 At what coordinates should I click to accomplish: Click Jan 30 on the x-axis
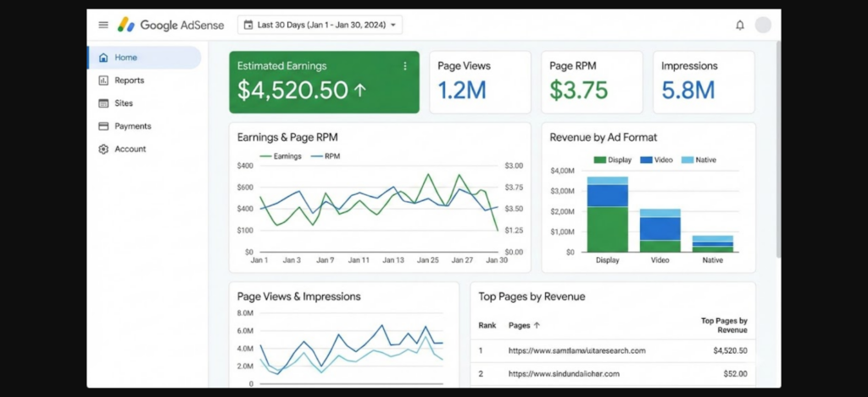tap(496, 260)
